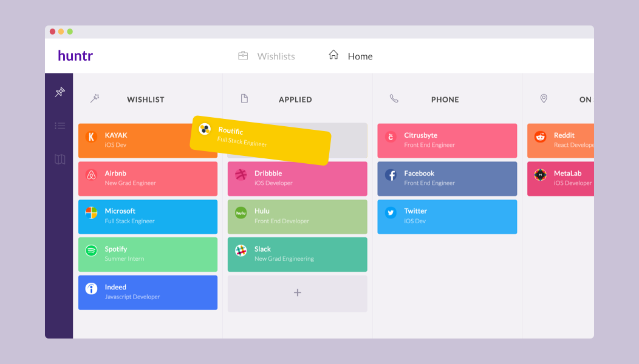Click the Routific logo icon

pos(205,129)
